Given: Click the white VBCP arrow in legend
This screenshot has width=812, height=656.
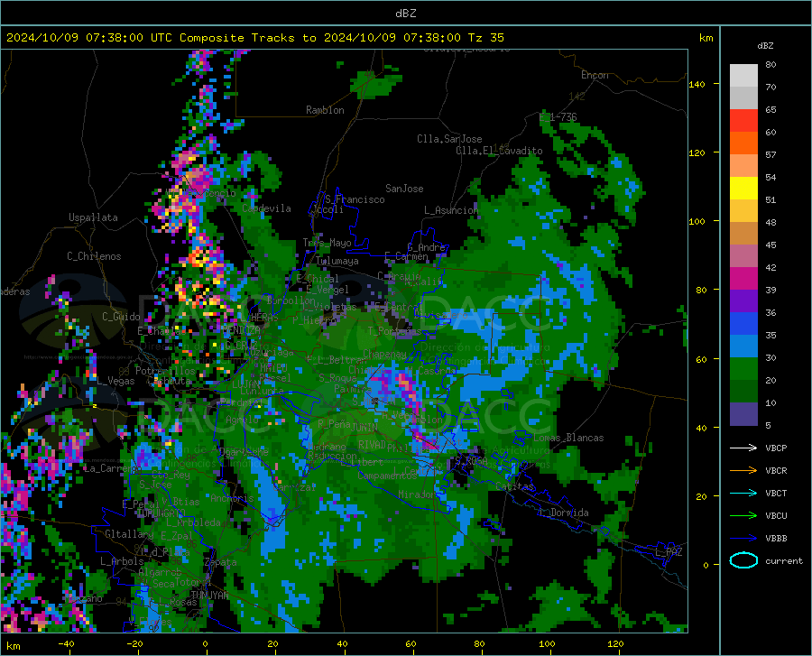Looking at the screenshot, I should tap(743, 448).
